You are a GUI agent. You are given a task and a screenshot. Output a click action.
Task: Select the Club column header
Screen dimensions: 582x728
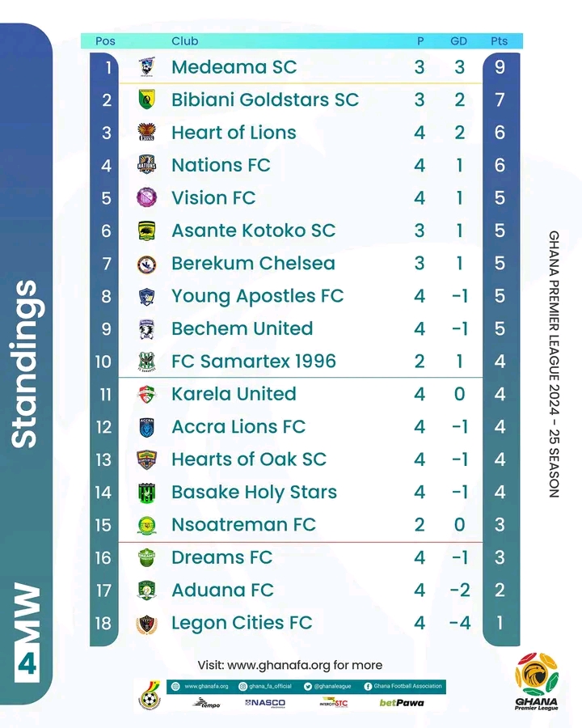coord(184,41)
